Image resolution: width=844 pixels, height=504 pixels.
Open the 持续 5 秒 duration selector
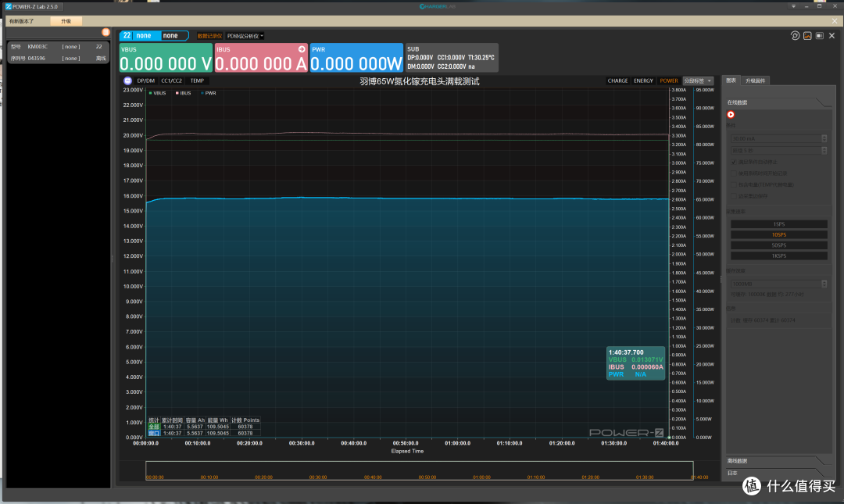click(x=778, y=151)
